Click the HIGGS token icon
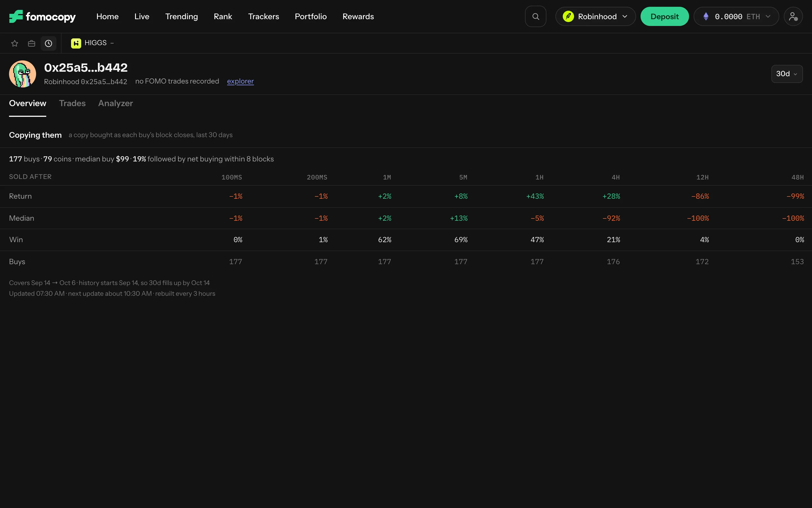Screen dimensions: 812x508 click(x=76, y=43)
